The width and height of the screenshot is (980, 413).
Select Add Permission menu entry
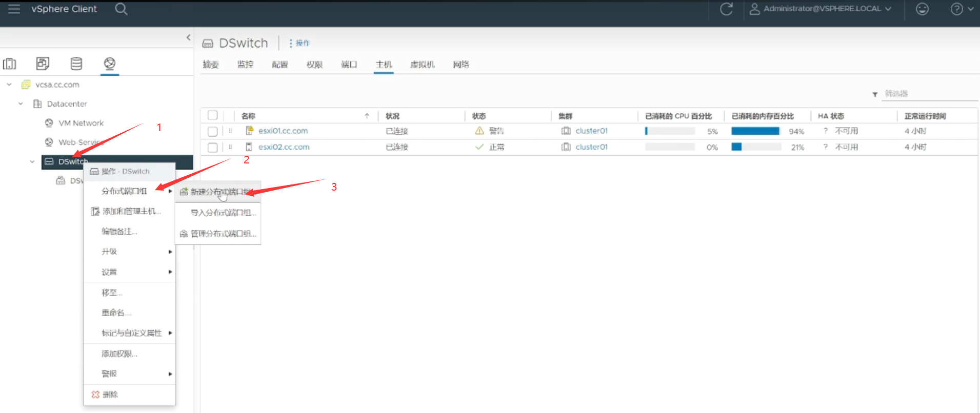(130, 354)
